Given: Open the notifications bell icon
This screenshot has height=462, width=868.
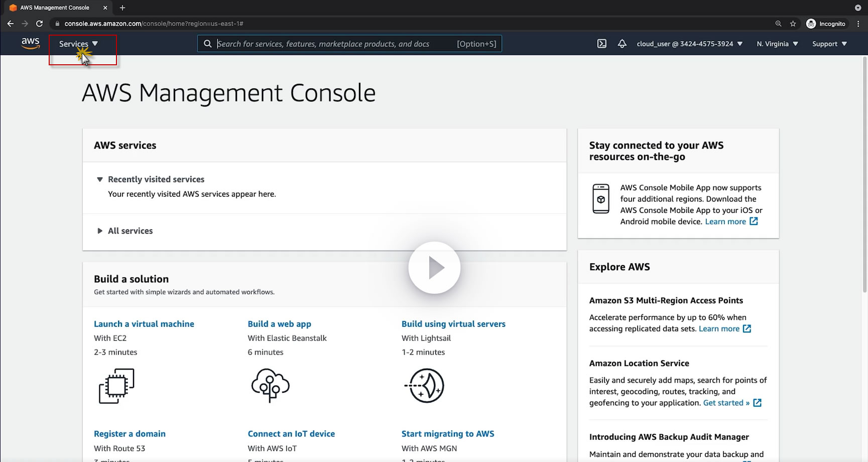Looking at the screenshot, I should point(622,44).
